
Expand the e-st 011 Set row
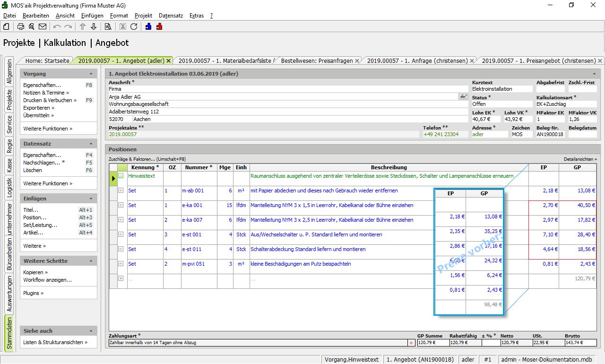pos(121,249)
